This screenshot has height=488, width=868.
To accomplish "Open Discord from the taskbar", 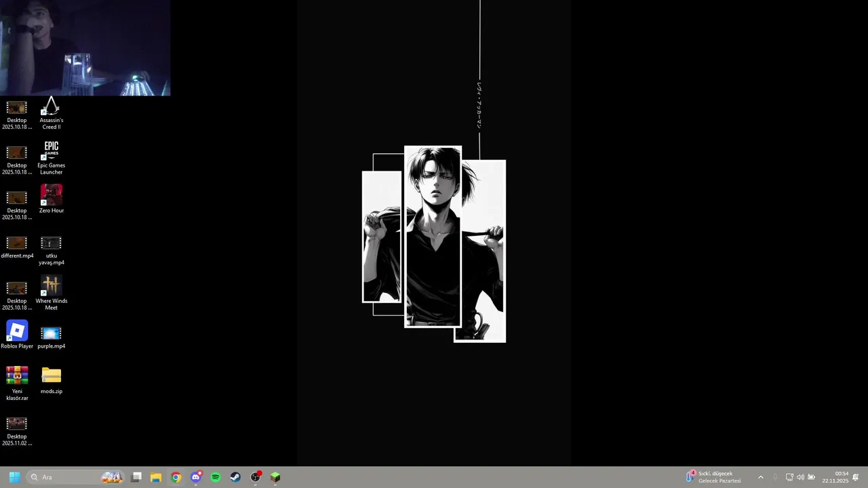I will click(x=196, y=477).
